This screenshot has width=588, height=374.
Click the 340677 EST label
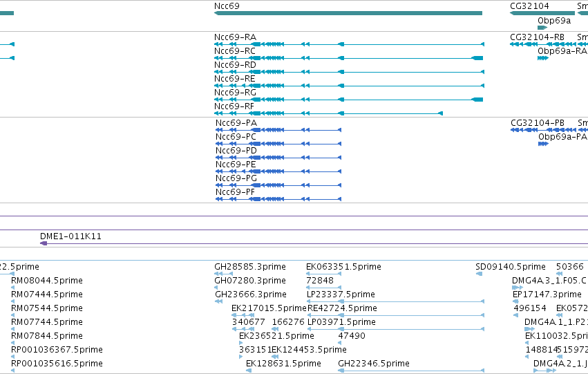point(248,322)
